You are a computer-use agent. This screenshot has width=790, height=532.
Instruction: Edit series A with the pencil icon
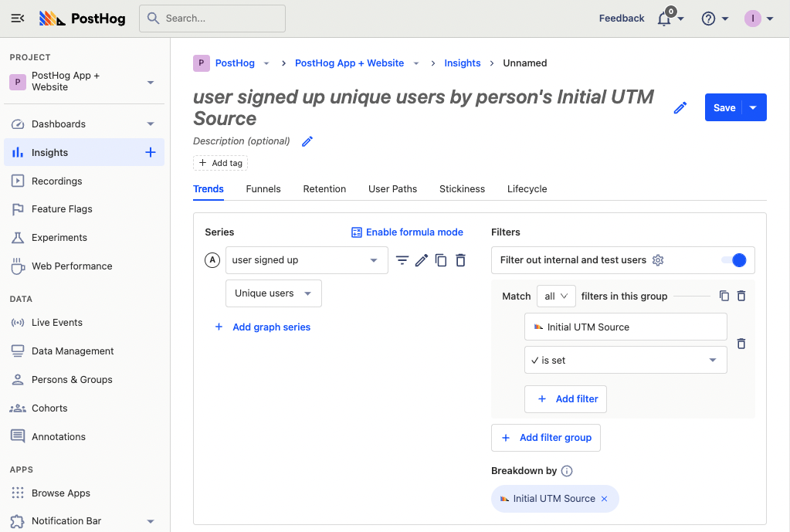[421, 260]
